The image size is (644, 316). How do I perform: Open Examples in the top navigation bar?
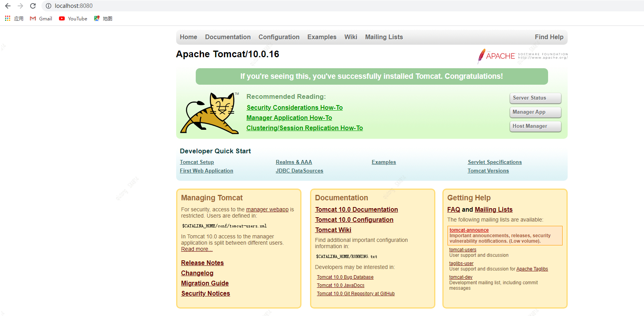(322, 37)
